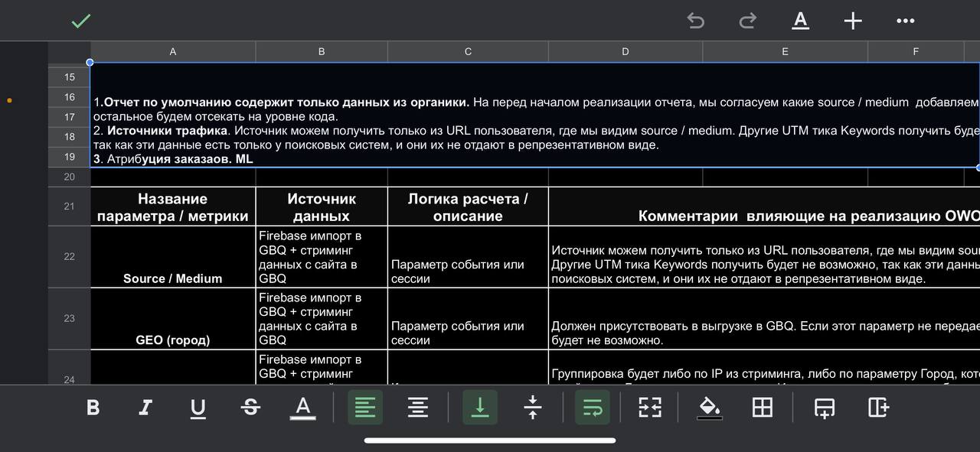The width and height of the screenshot is (980, 452).
Task: Toggle underline formatting
Action: [x=198, y=408]
